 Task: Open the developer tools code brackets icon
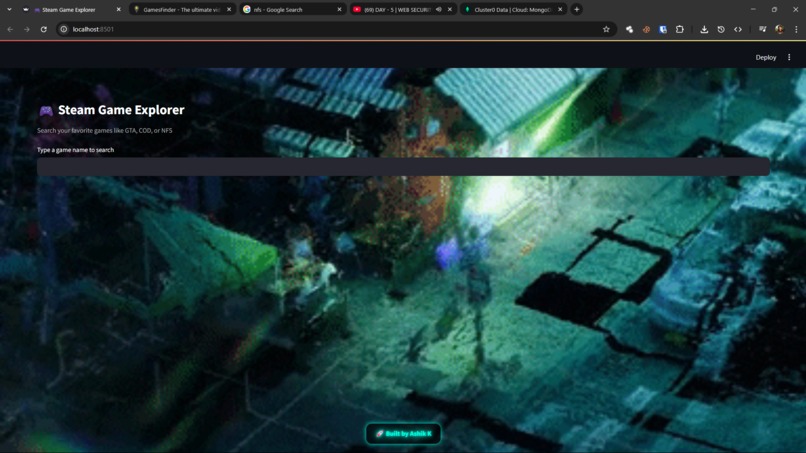point(738,29)
